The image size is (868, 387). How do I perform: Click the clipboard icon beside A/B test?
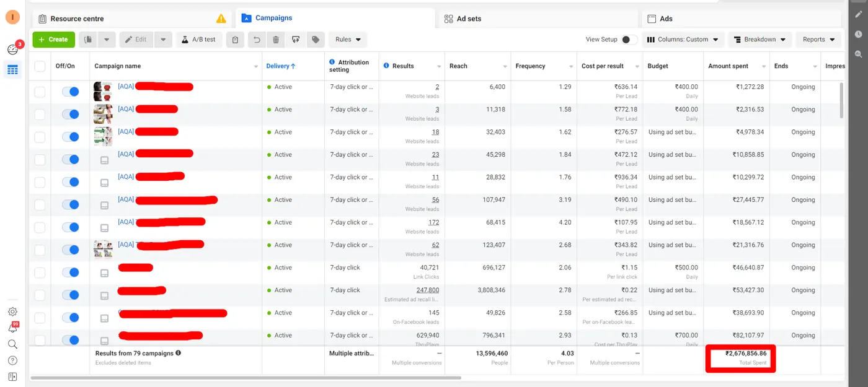[235, 40]
